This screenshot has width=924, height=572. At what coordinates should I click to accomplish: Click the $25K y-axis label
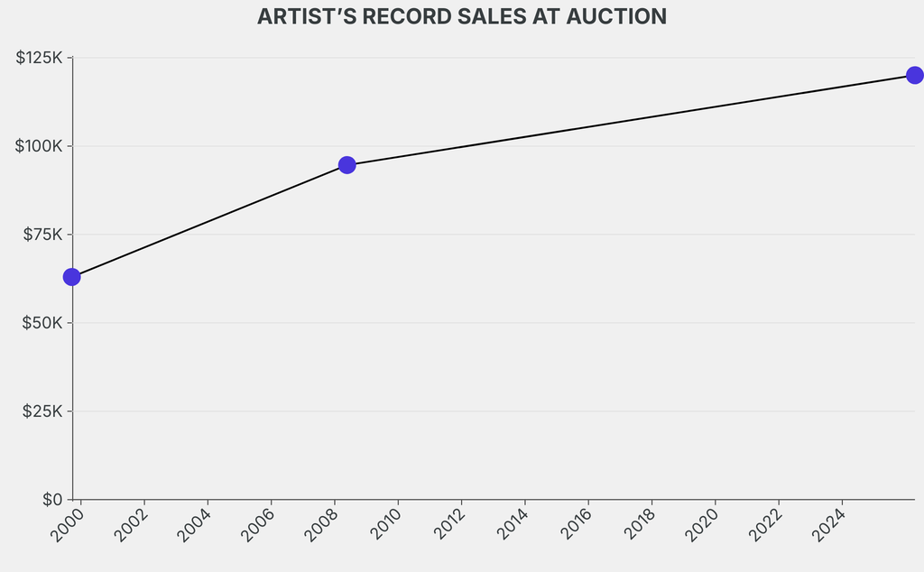(x=42, y=411)
